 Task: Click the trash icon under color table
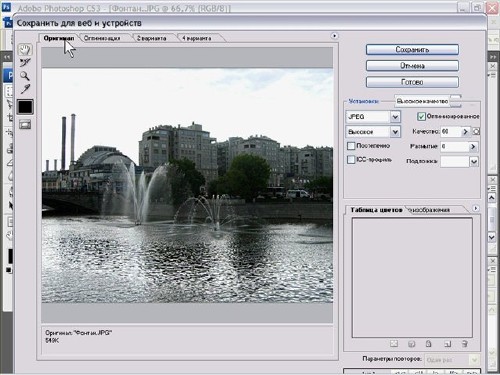coord(464,344)
